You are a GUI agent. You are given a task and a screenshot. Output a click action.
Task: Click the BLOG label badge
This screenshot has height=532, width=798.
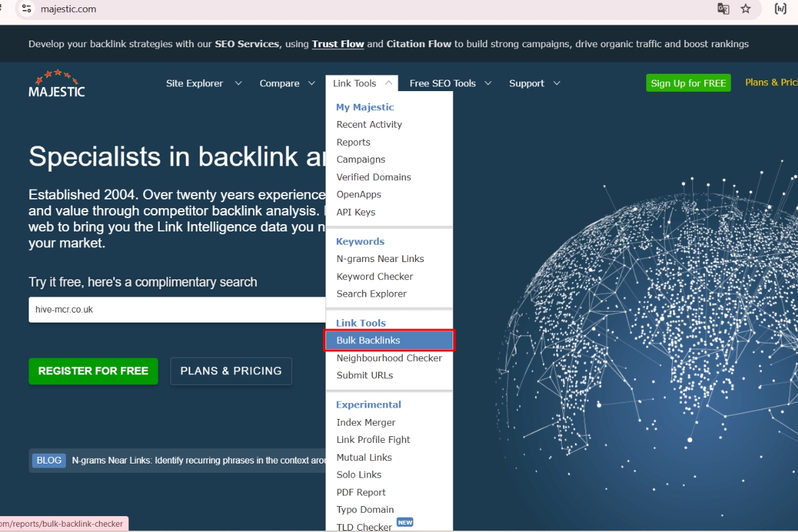[49, 461]
